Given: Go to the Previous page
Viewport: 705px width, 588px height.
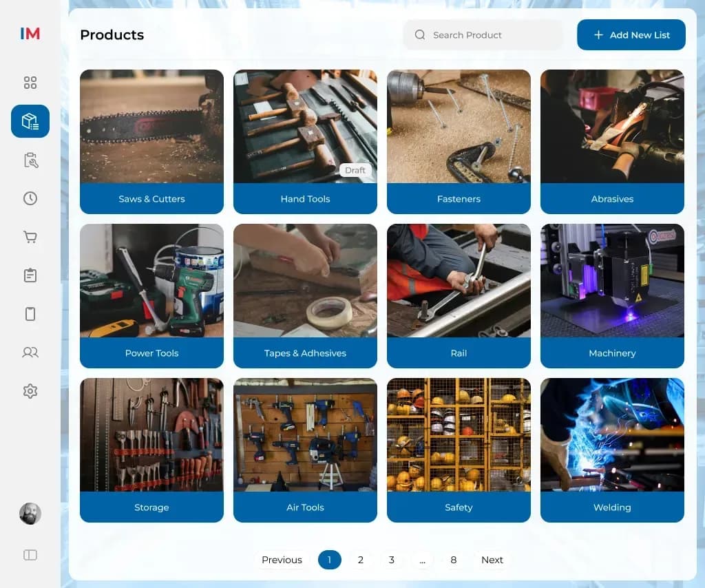Looking at the screenshot, I should (282, 560).
